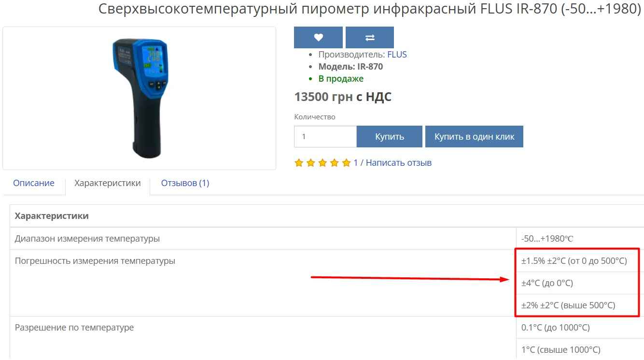
Task: Click the product title heading
Action: pyautogui.click(x=369, y=9)
